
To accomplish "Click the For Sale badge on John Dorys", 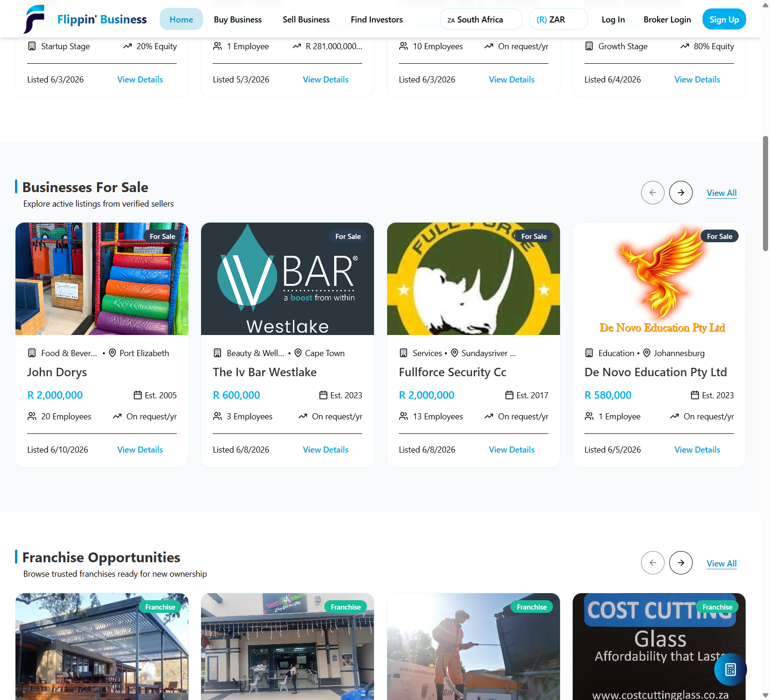I will click(163, 236).
